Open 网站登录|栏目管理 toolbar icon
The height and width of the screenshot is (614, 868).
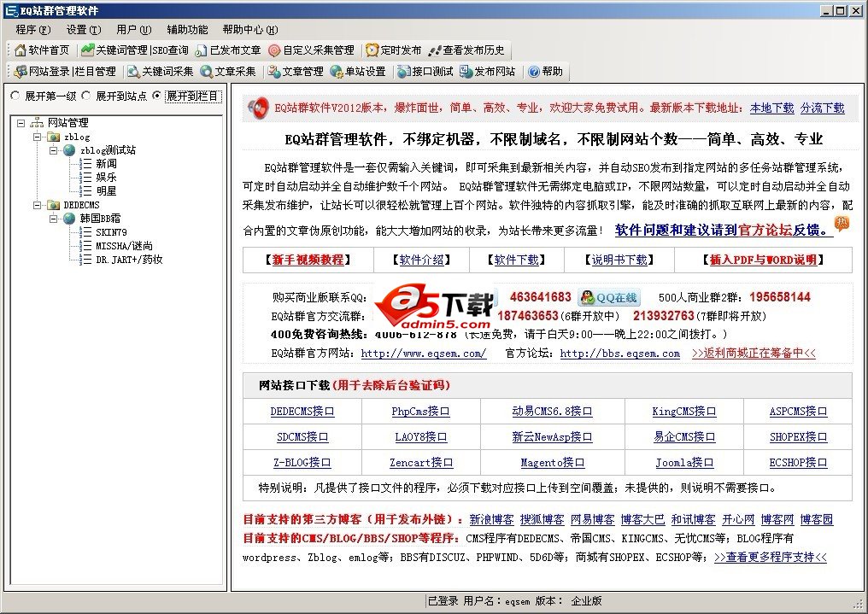[x=21, y=72]
